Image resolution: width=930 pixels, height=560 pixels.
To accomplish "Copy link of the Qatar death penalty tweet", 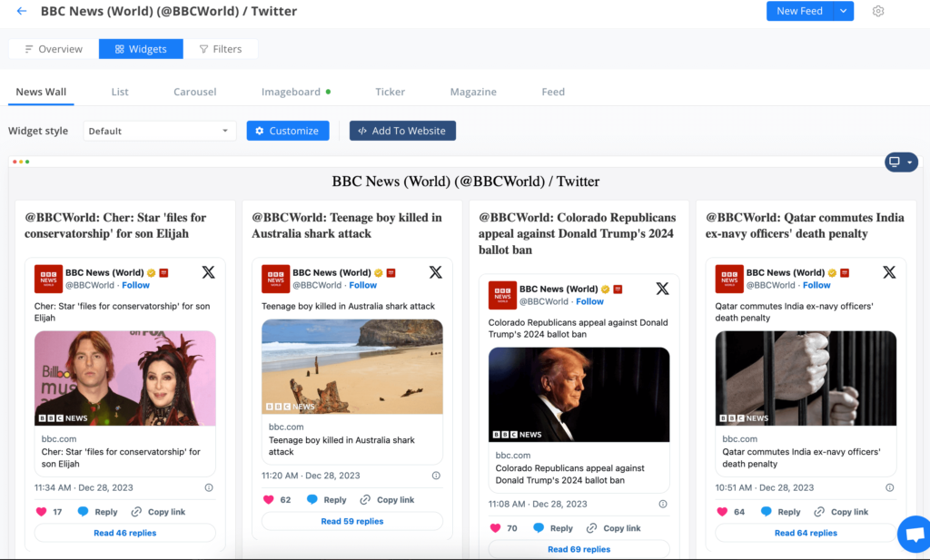I will point(841,511).
